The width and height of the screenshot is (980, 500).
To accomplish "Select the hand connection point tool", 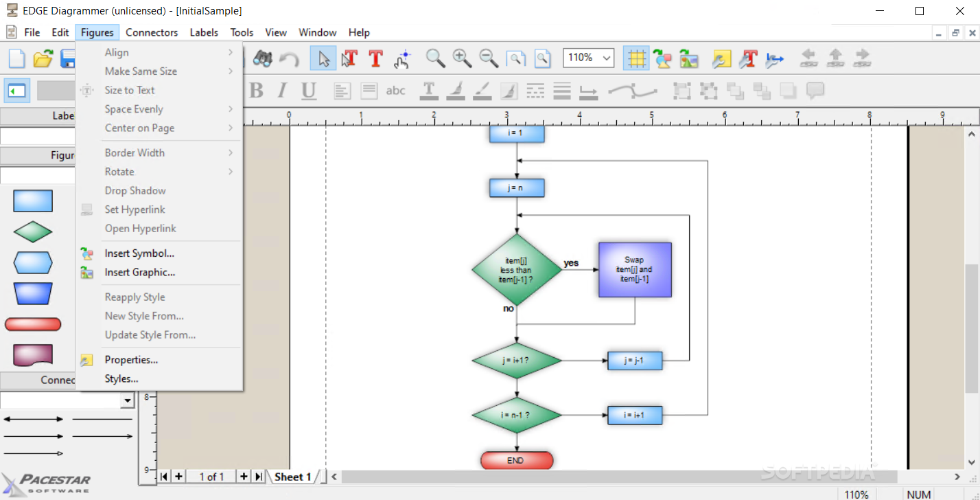I will coord(402,58).
